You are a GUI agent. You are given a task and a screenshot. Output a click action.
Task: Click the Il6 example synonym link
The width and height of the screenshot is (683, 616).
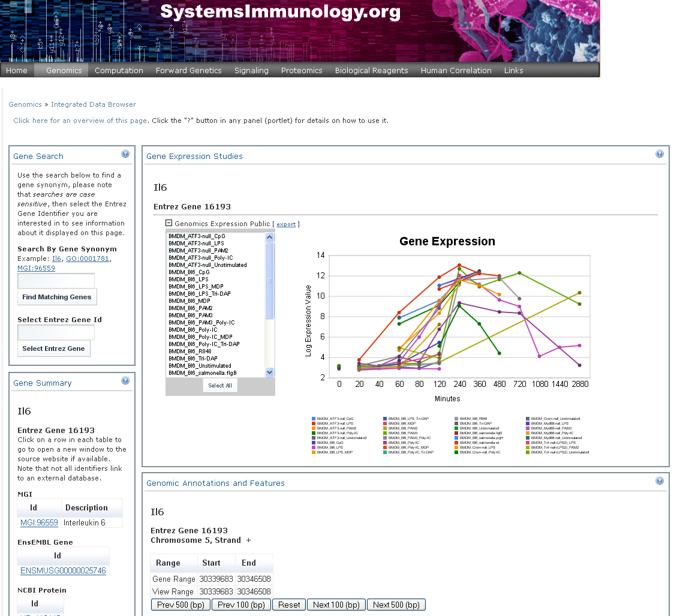tap(56, 259)
